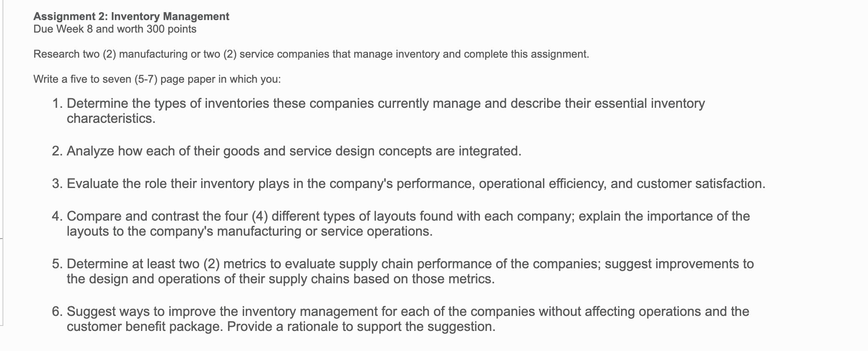
Task: Click list item 3 about role of inventory
Action: 409,184
